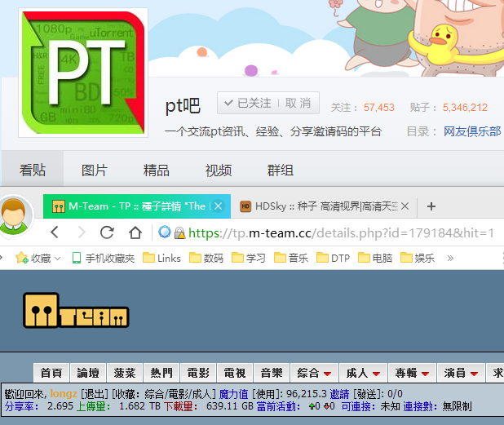Screen dimensions: 504x425
Task: Open the 电脑 bookmark folder
Action: coord(375,258)
